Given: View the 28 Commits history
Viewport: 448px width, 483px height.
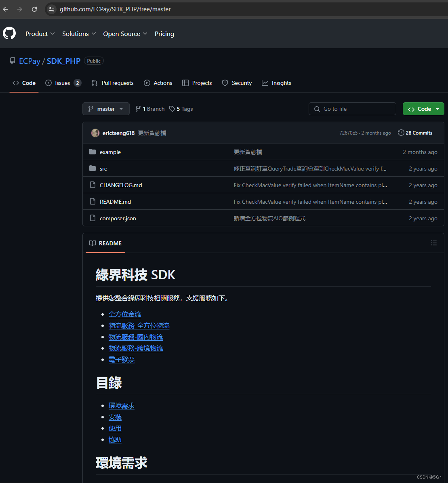Looking at the screenshot, I should (x=415, y=133).
